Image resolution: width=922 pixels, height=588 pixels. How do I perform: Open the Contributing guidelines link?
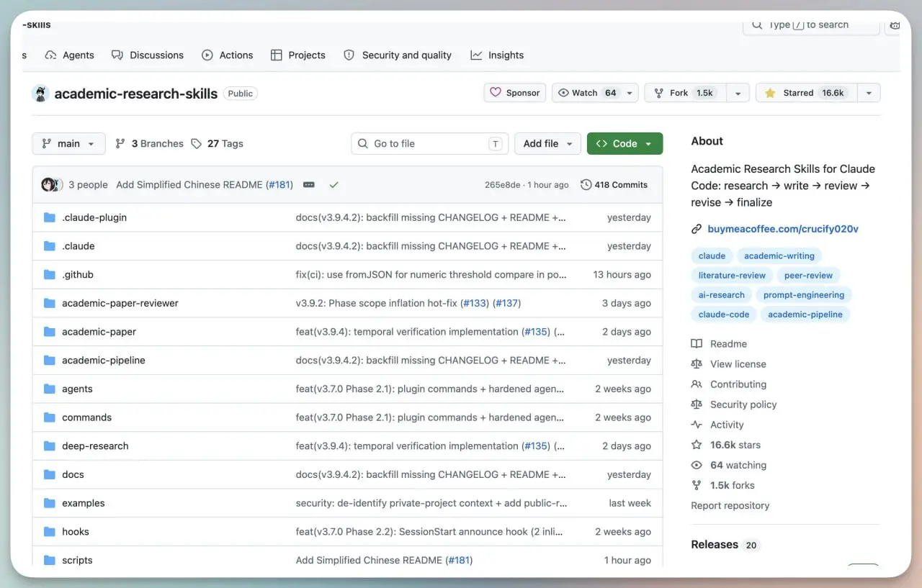[728, 384]
